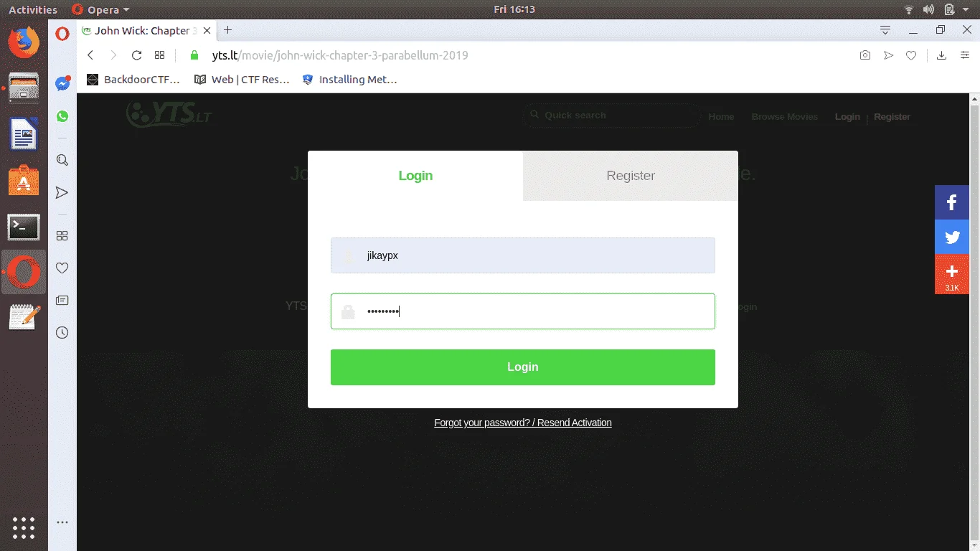
Task: Click the sidebar three-dots setup icon
Action: coord(62,522)
